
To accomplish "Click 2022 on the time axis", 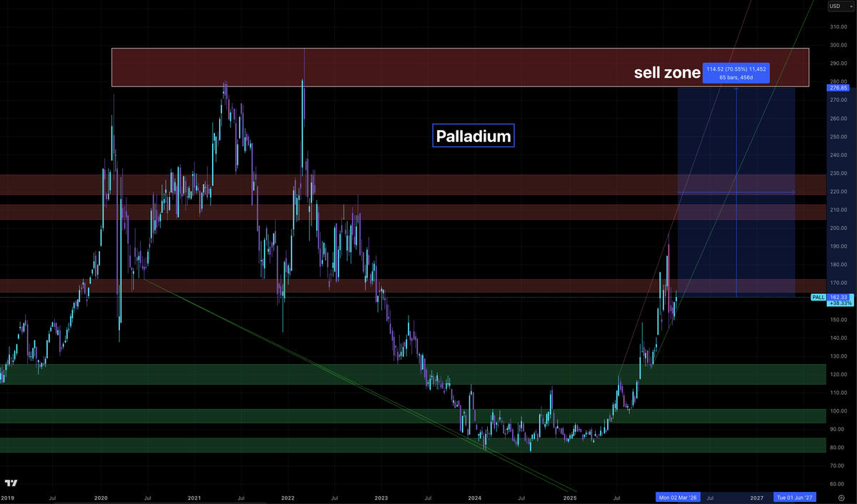I will pos(288,497).
